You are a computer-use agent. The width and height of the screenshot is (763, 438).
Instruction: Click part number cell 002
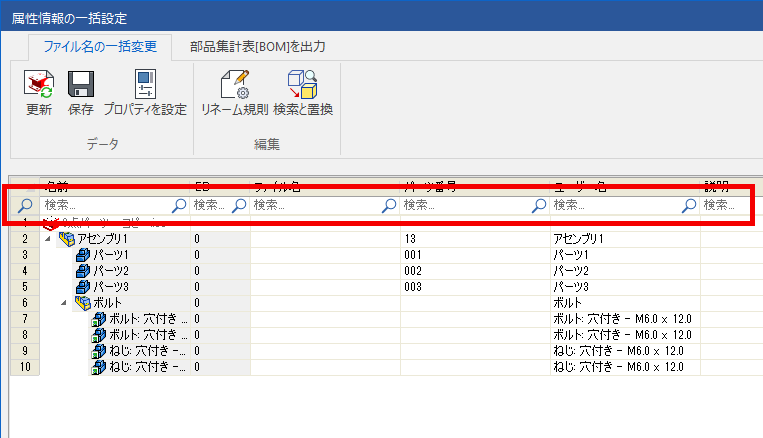click(x=475, y=271)
